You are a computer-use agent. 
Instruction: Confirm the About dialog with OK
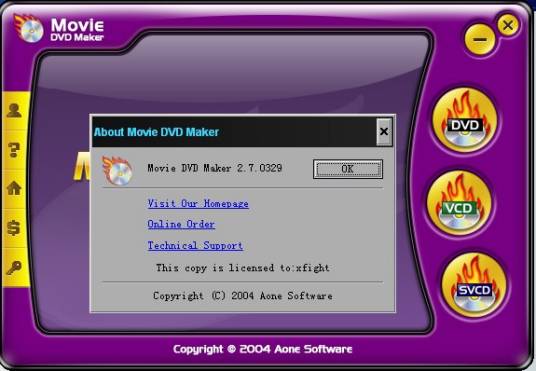point(348,169)
